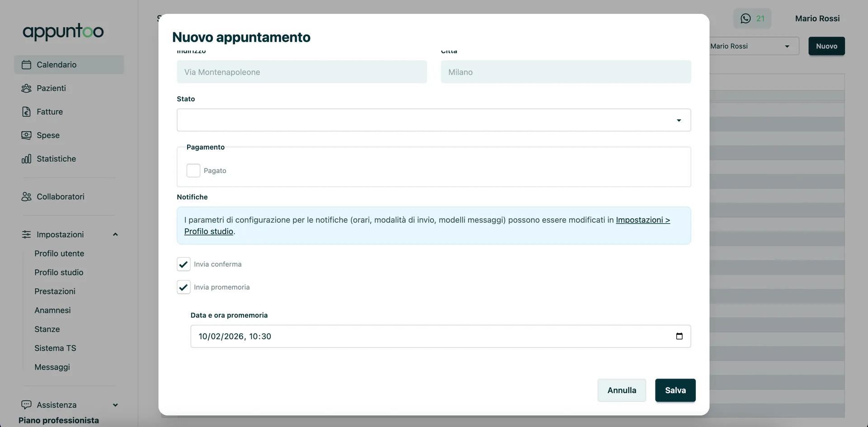This screenshot has height=427, width=868.
Task: Follow Impostazioni > Profilo studio link
Action: (642, 220)
